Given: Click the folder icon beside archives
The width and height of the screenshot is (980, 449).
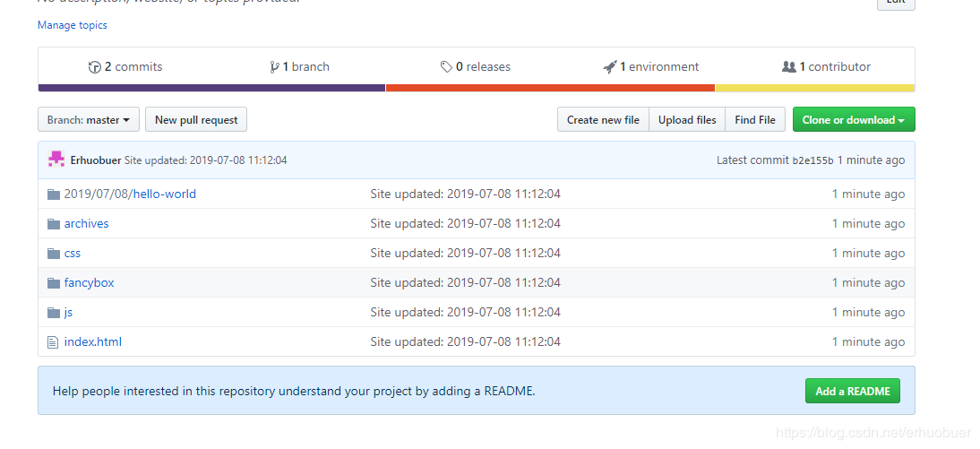Looking at the screenshot, I should click(x=54, y=224).
